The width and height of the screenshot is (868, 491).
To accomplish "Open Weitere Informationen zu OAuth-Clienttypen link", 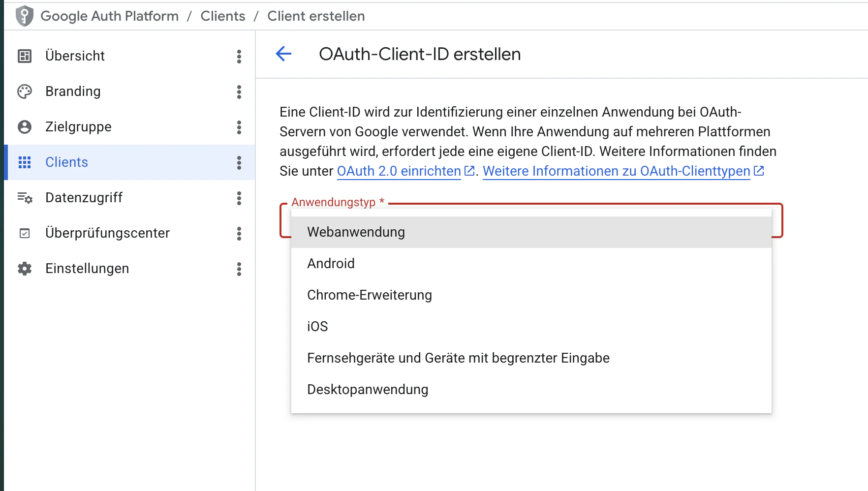I will tap(617, 171).
